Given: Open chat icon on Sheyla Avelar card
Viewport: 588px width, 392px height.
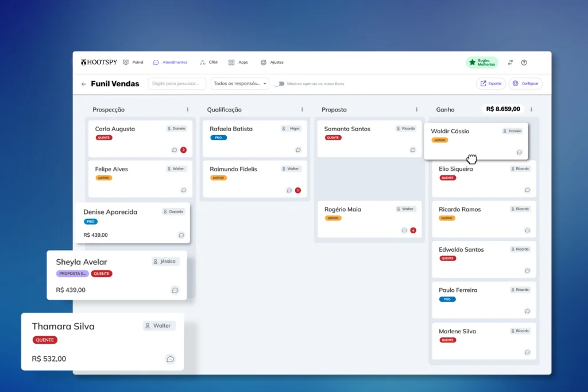Looking at the screenshot, I should pyautogui.click(x=175, y=290).
